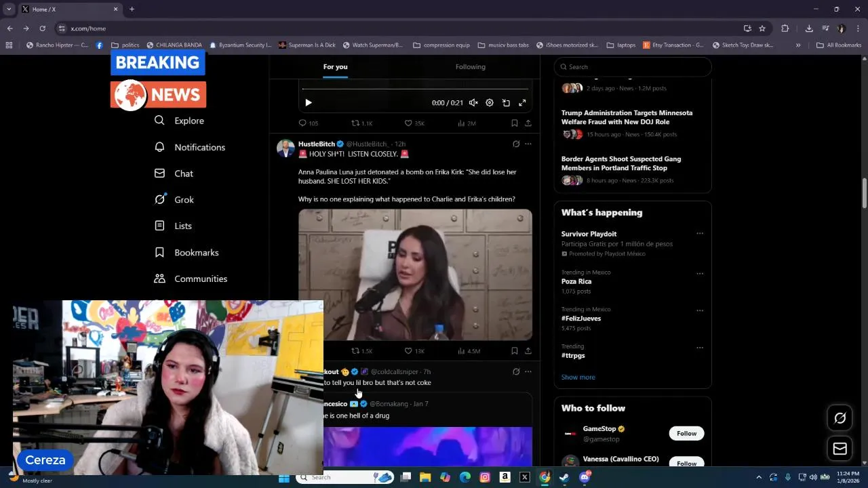Click video progress bar above play button
Viewport: 868px width, 488px height.
[x=415, y=89]
